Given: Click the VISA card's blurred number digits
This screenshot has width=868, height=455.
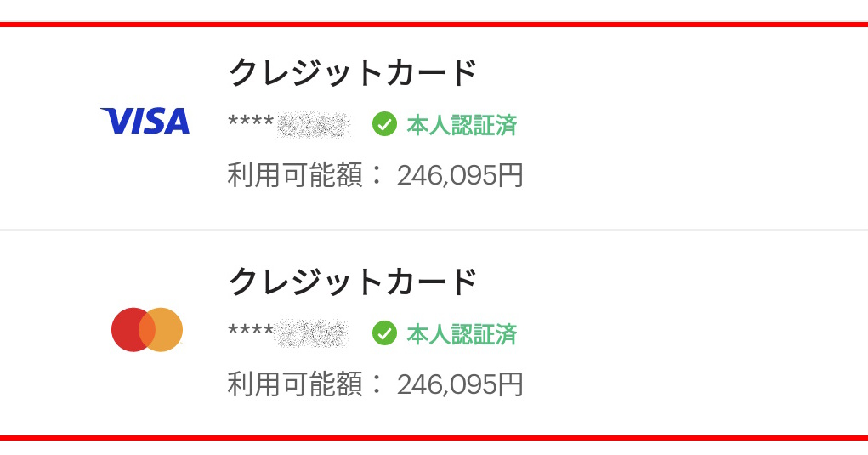Looking at the screenshot, I should (x=314, y=125).
